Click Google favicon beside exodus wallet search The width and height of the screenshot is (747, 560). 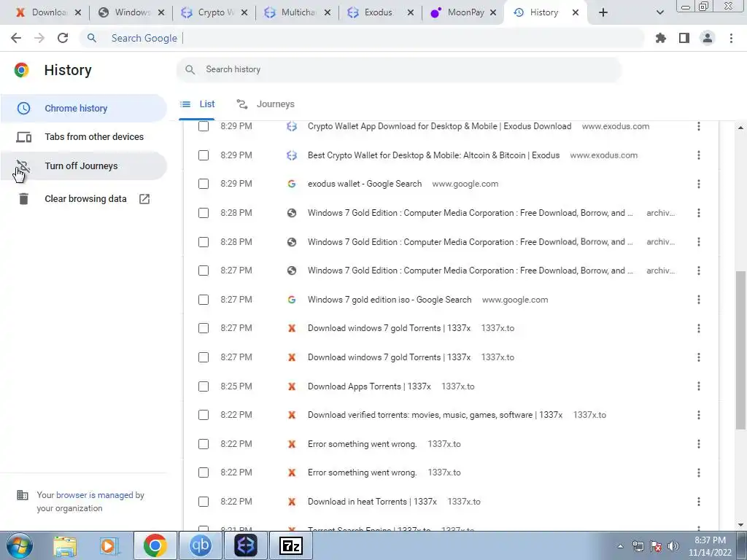[x=292, y=184]
